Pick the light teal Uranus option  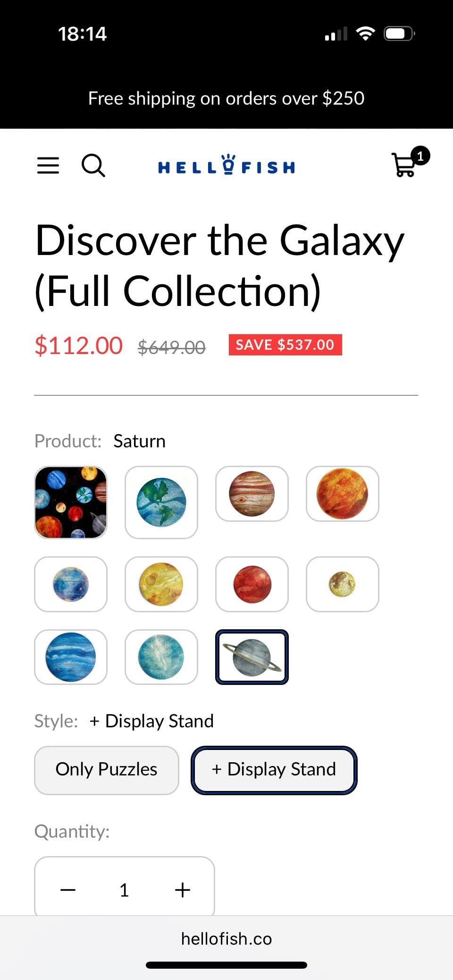tap(161, 657)
